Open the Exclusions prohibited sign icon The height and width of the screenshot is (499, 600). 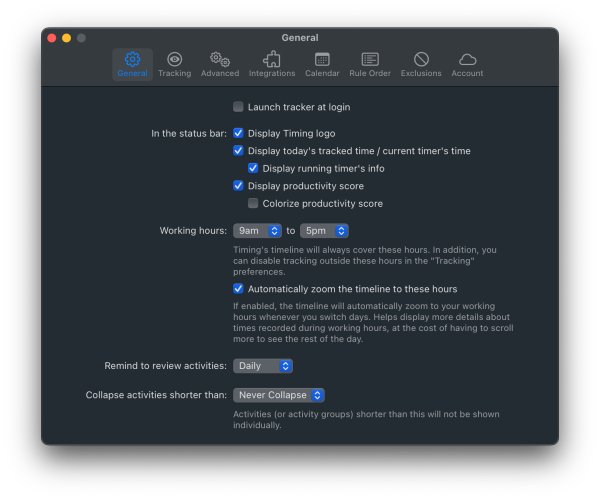[421, 60]
